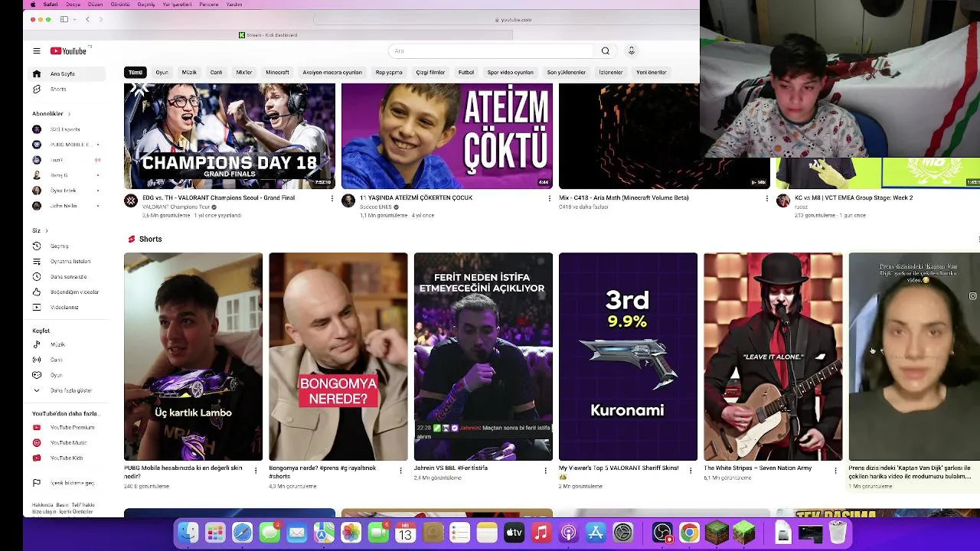
Task: Click VALORANT Champions Tour channel avatar
Action: (x=131, y=201)
